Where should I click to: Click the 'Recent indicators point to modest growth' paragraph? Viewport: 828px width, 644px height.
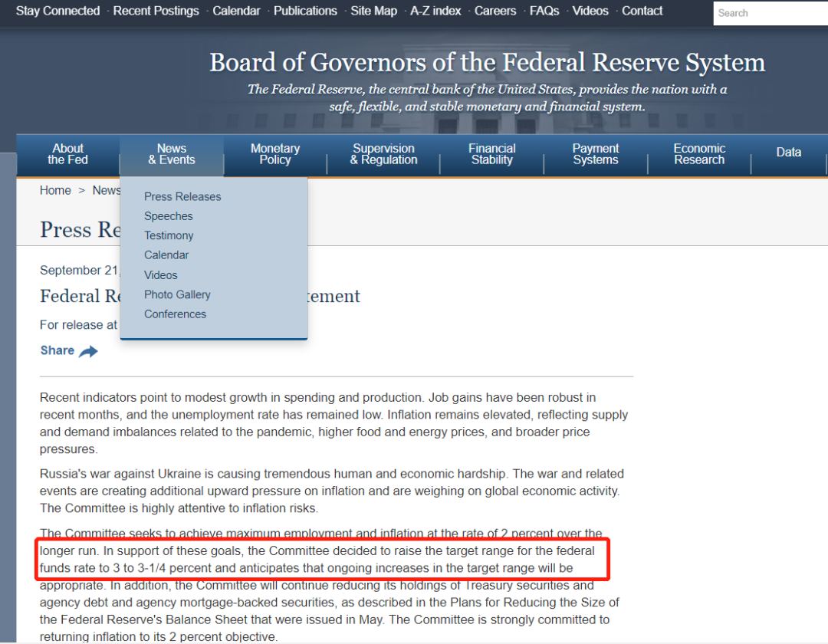(333, 423)
